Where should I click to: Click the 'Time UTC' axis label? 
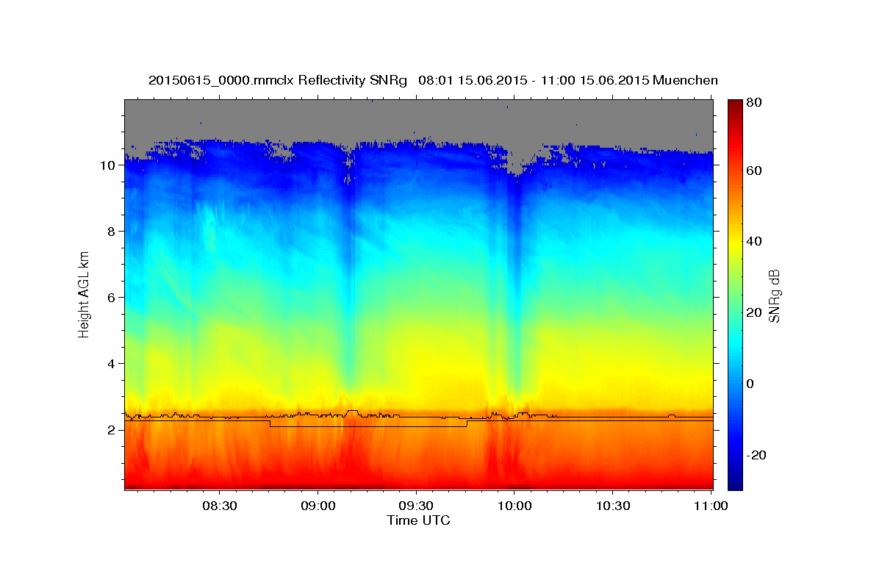tap(418, 520)
